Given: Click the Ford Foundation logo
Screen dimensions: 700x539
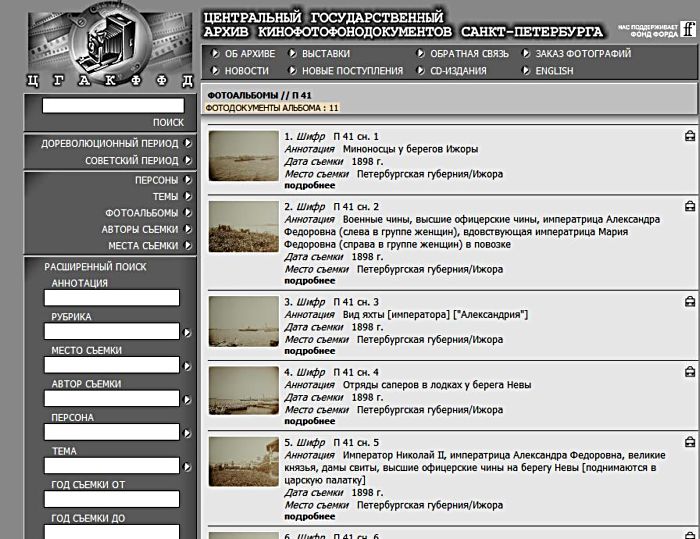Looking at the screenshot, I should 688,29.
